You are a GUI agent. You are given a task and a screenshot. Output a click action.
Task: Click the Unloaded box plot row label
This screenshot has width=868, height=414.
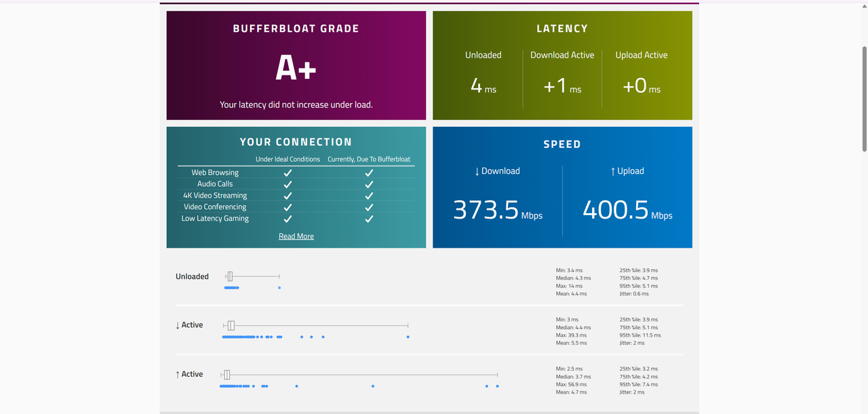[x=192, y=276]
